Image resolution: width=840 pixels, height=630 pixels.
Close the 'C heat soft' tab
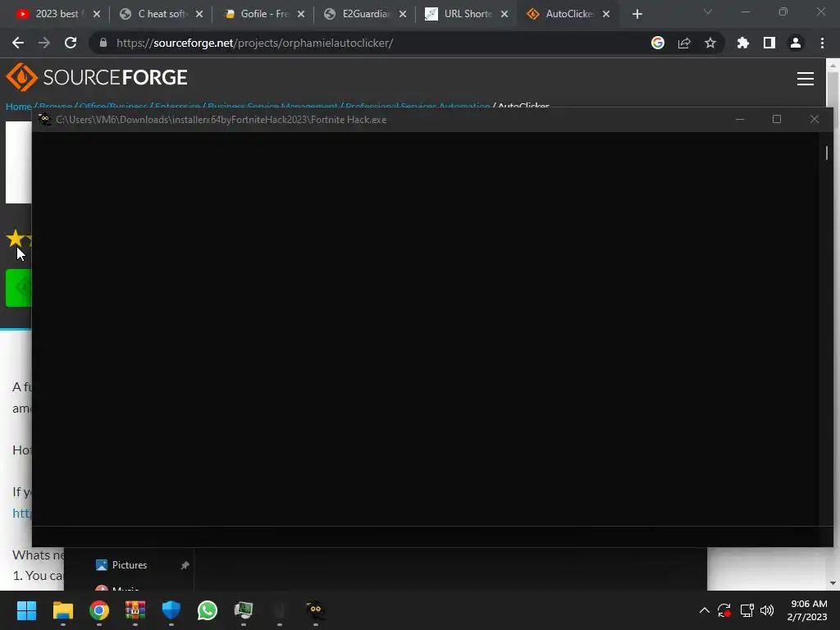click(x=199, y=14)
